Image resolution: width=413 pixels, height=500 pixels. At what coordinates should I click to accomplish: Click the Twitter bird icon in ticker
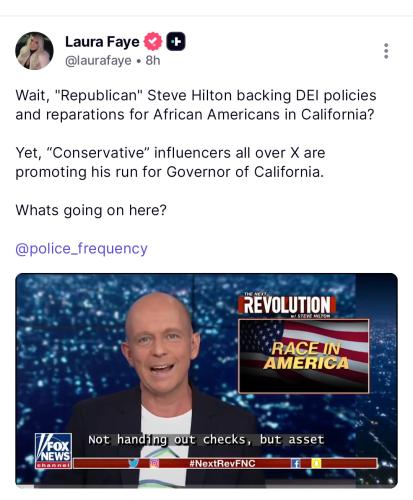134,463
